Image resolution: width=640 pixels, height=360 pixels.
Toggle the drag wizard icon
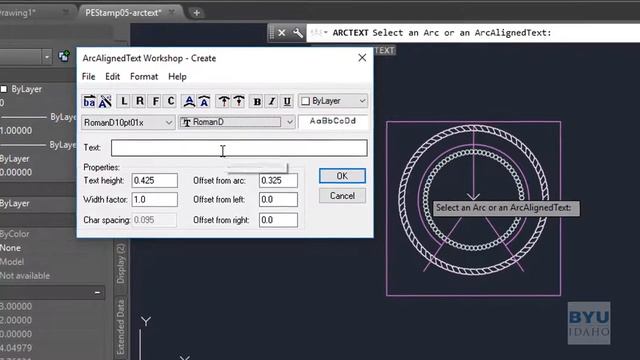pos(105,101)
